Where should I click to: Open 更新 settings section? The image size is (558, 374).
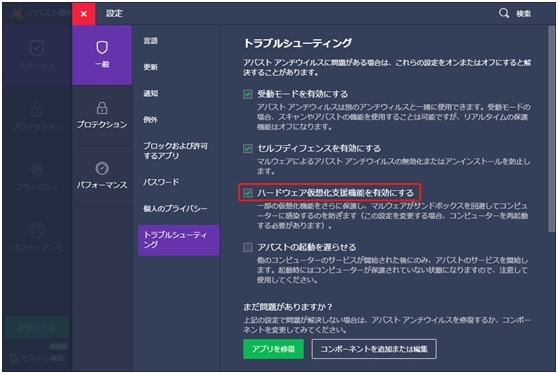[150, 67]
